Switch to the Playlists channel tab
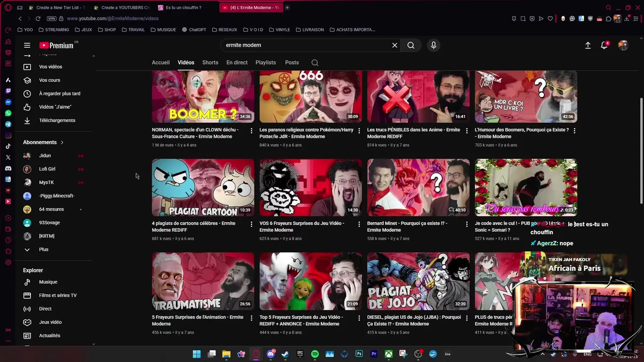644x362 pixels. (x=266, y=63)
